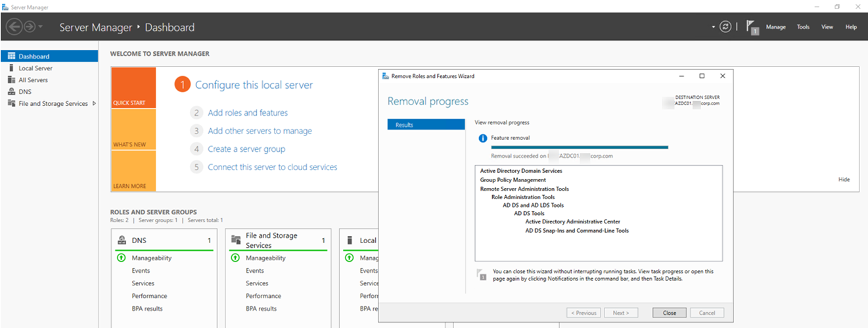868x328 pixels.
Task: Click the Results step in wizard
Action: (x=426, y=125)
